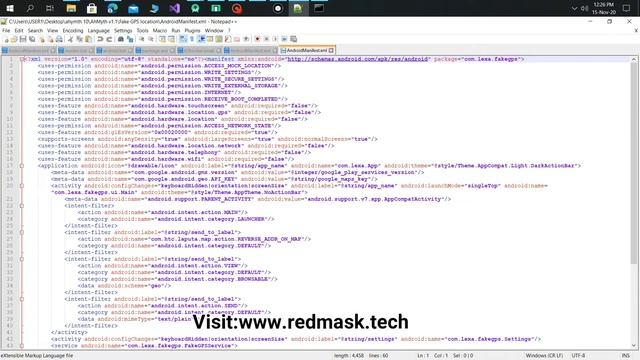Collapse the line 26 intent-filter fold

point(22,232)
